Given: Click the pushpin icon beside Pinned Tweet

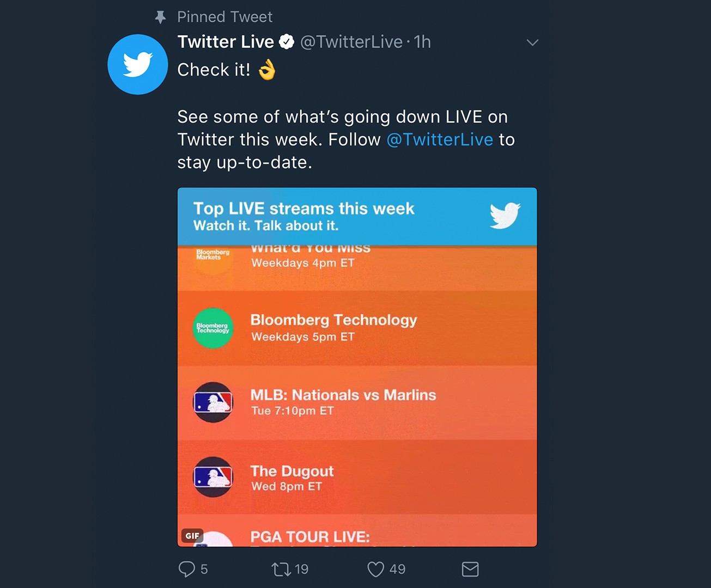Looking at the screenshot, I should pos(160,17).
